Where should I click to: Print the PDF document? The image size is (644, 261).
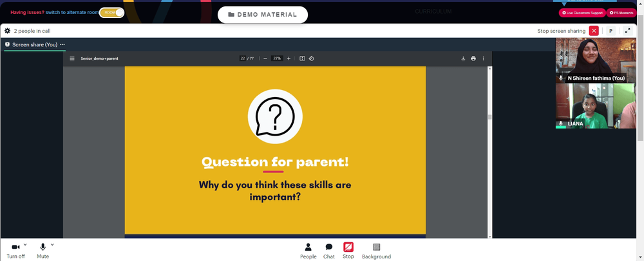473,59
